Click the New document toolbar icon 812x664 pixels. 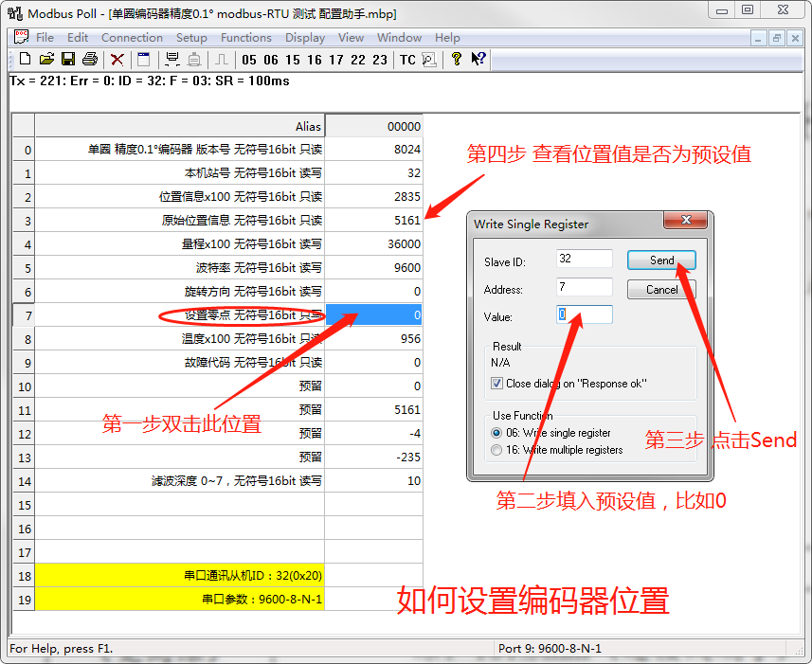pyautogui.click(x=25, y=59)
